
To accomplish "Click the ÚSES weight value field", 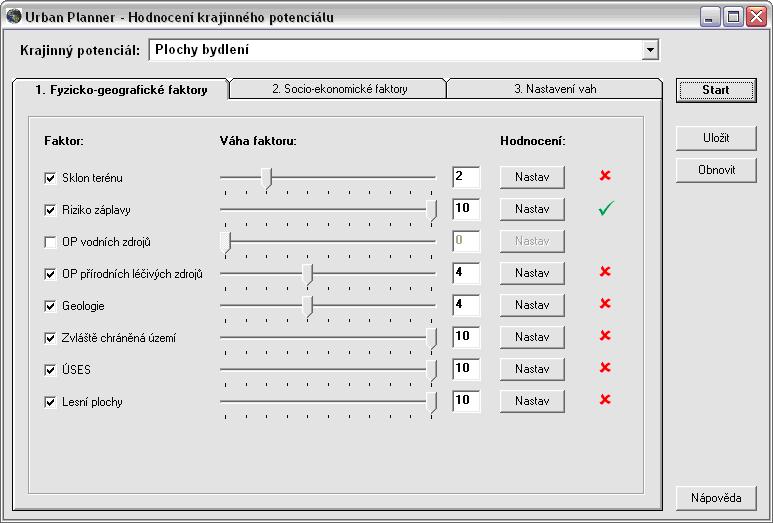I will pos(466,369).
